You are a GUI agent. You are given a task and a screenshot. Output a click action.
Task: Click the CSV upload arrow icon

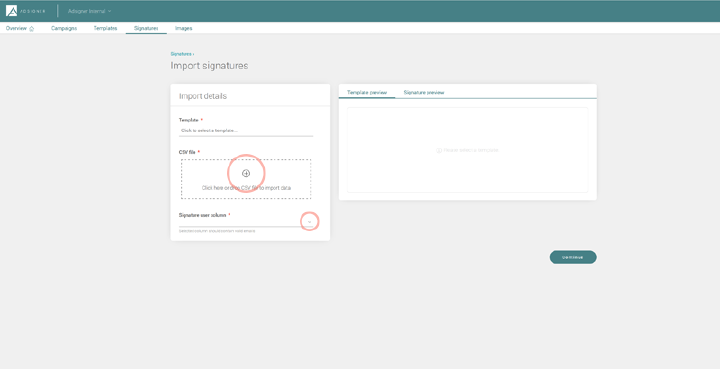click(246, 173)
